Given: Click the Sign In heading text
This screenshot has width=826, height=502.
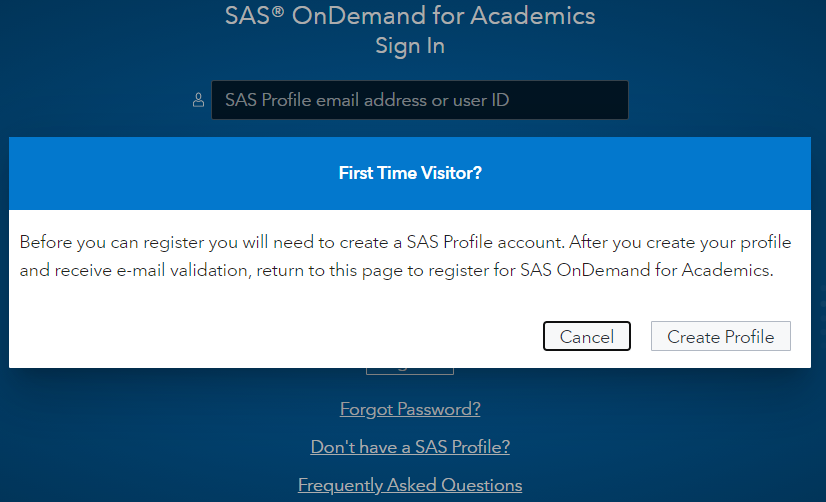Looking at the screenshot, I should 410,46.
